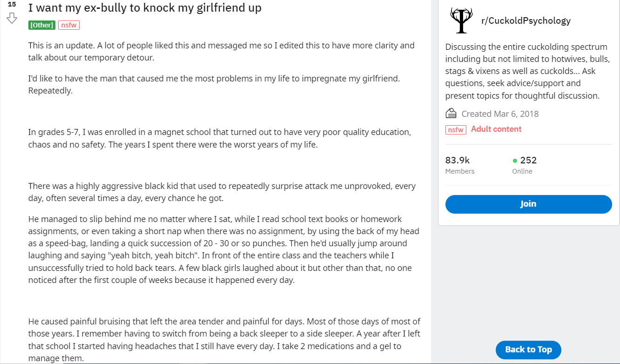Click the paragraph beginning "In grades 5-7"
The height and width of the screenshot is (364, 620).
point(219,138)
